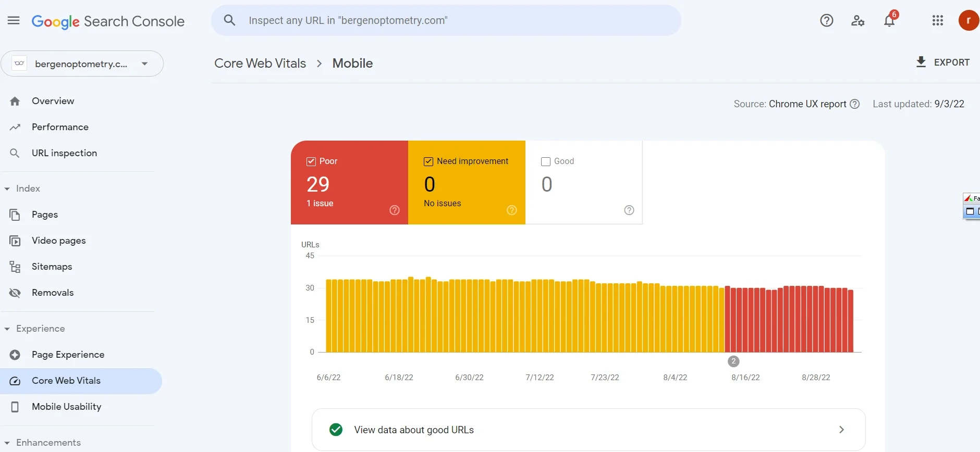
Task: Click the breadcrumb separator chevron
Action: (x=319, y=64)
